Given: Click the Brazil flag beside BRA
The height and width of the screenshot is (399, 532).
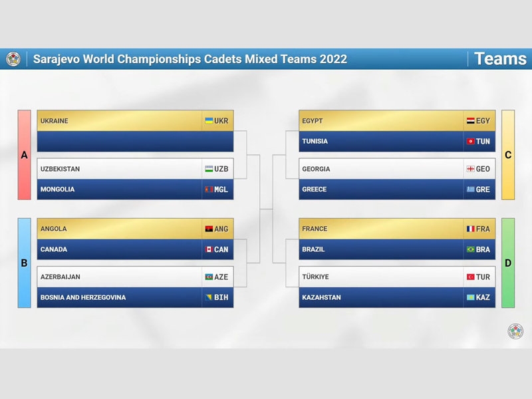Looking at the screenshot, I should [x=471, y=249].
